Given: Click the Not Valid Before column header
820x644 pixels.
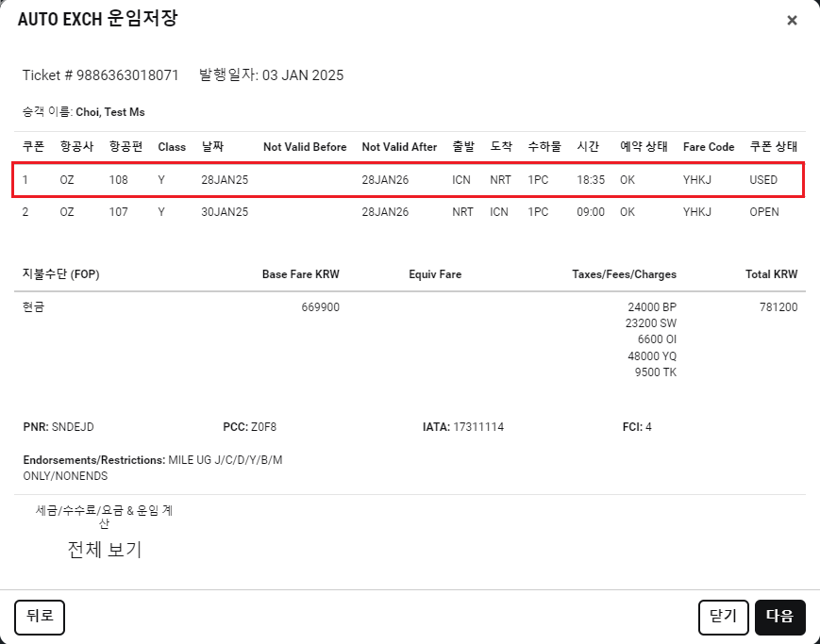Looking at the screenshot, I should 305,147.
